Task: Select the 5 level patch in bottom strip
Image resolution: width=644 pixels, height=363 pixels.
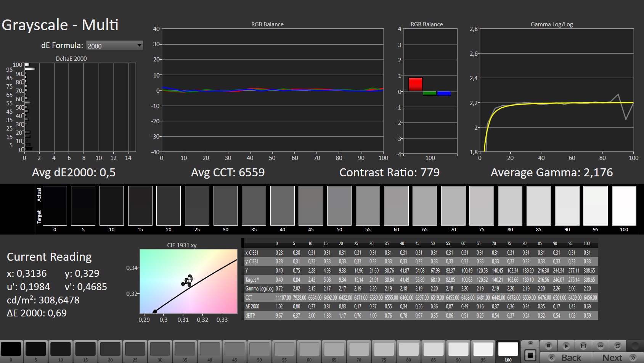Action: tap(36, 351)
